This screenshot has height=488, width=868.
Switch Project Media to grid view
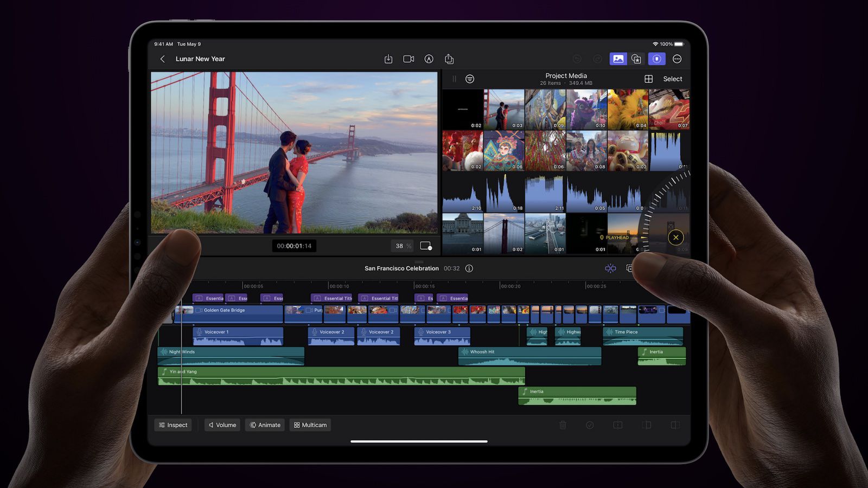click(x=649, y=79)
